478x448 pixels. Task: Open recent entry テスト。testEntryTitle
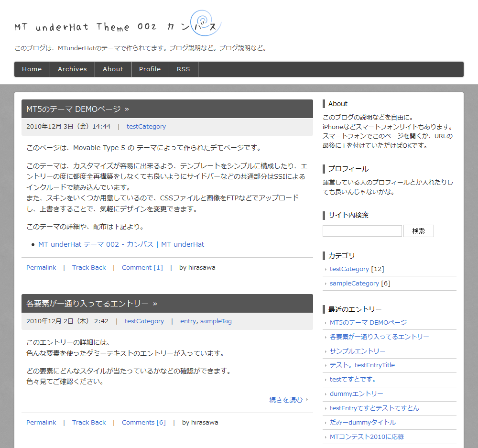click(362, 365)
